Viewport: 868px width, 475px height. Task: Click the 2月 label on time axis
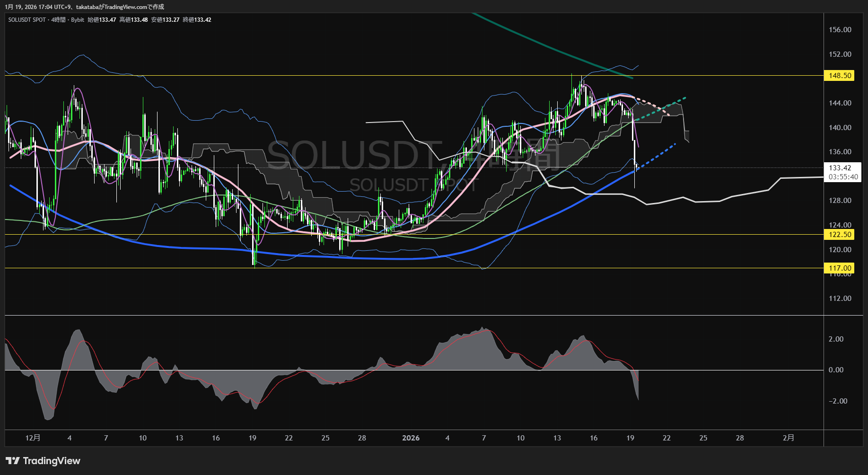pos(788,438)
